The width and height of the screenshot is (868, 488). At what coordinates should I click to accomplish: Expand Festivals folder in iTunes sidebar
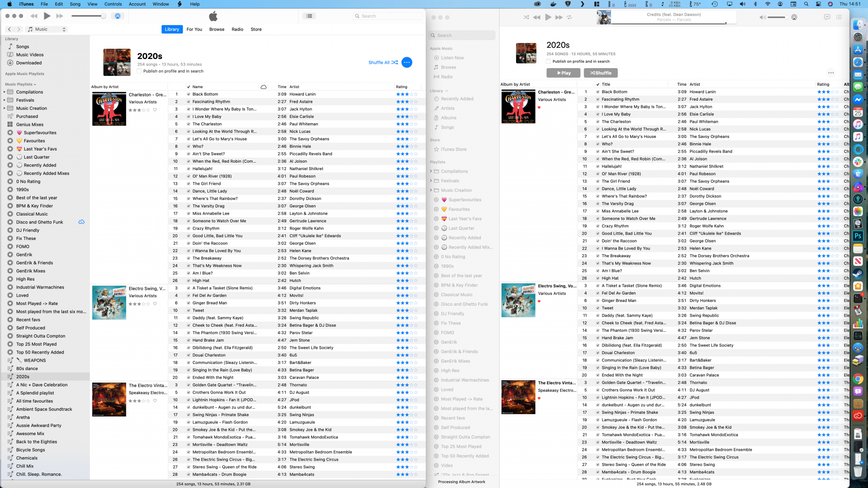[x=5, y=100]
